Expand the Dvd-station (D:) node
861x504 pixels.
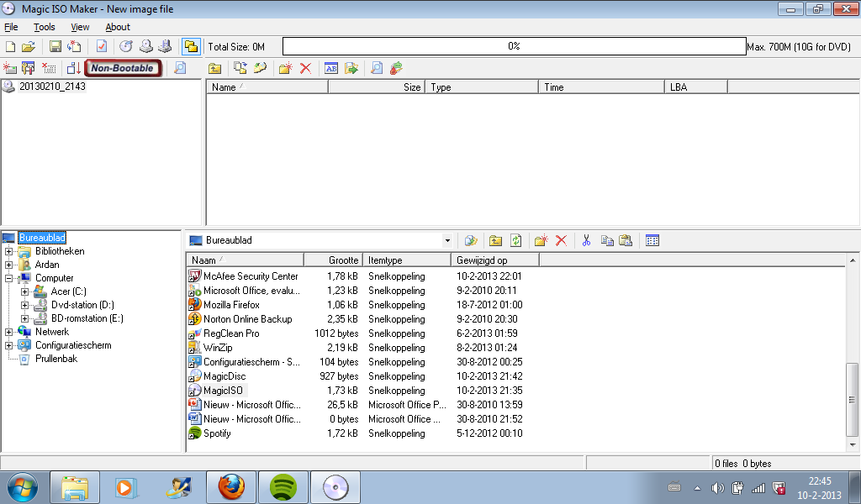[24, 305]
